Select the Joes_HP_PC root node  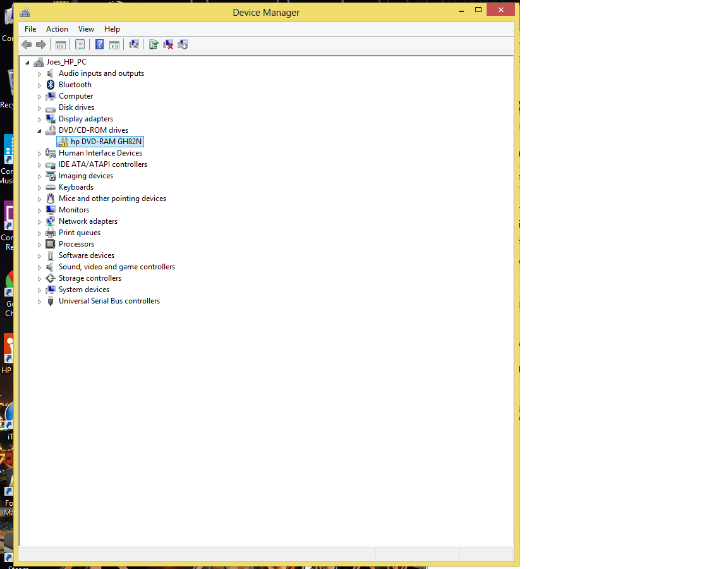coord(65,61)
